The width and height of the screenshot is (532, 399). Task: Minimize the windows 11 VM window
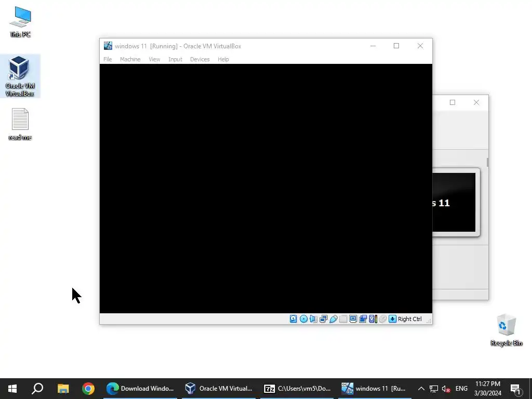click(373, 46)
